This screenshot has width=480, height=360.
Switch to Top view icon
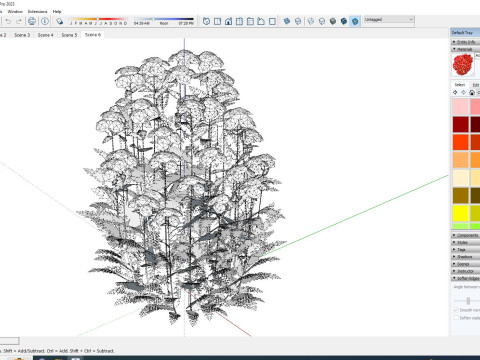click(x=217, y=21)
